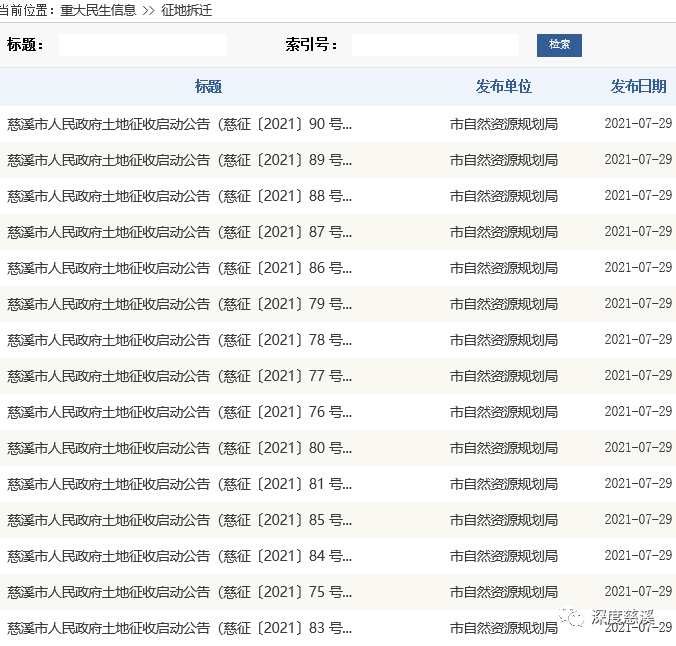The width and height of the screenshot is (676, 646).
Task: Open announcement 慈征〔2021〕77号
Action: click(x=179, y=376)
